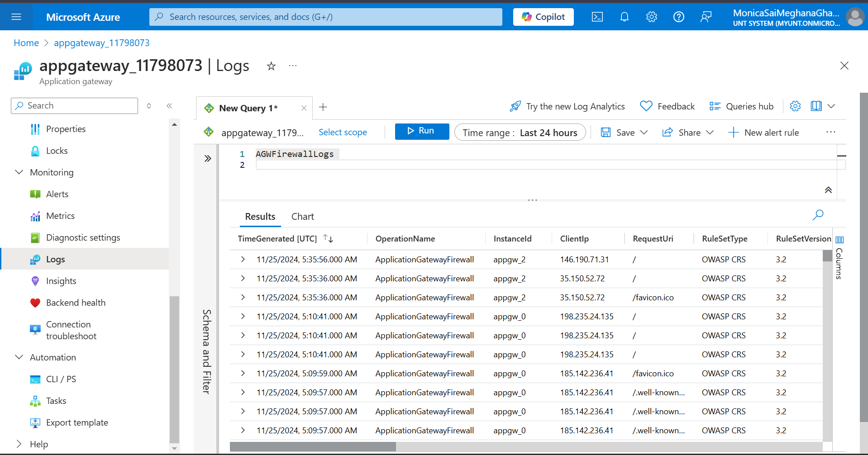Image resolution: width=868 pixels, height=455 pixels.
Task: Sort by TimeGenerated column arrows
Action: (328, 238)
